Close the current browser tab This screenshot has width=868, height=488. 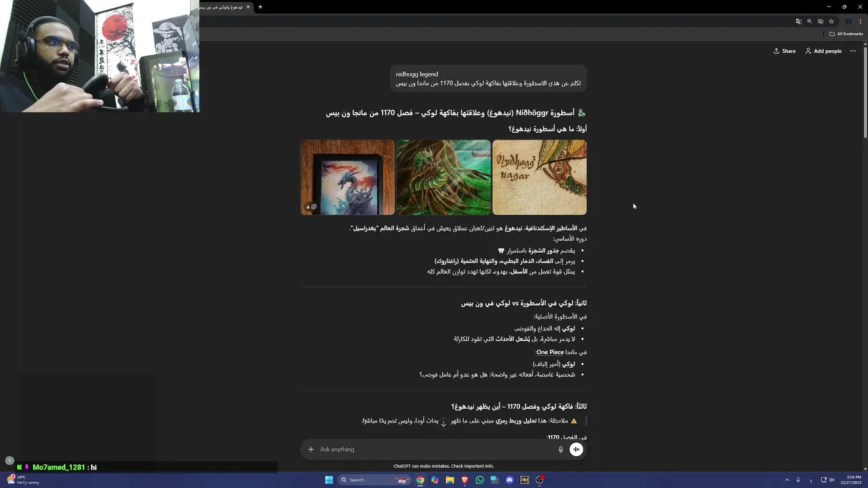248,7
